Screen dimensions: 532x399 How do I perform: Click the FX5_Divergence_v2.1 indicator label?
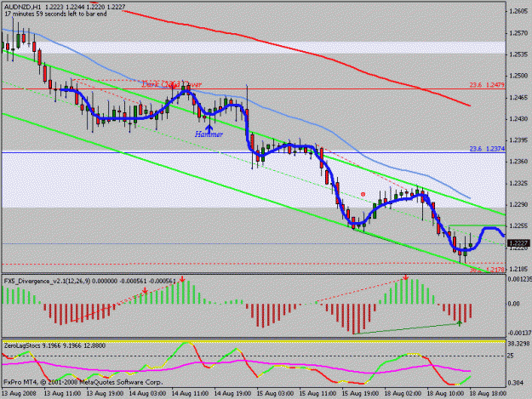point(90,281)
